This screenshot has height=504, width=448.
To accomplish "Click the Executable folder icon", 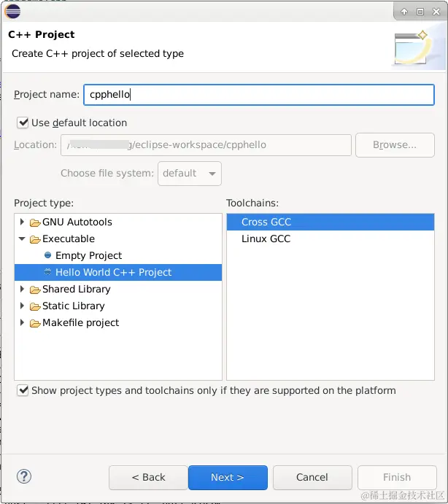I will 35,239.
